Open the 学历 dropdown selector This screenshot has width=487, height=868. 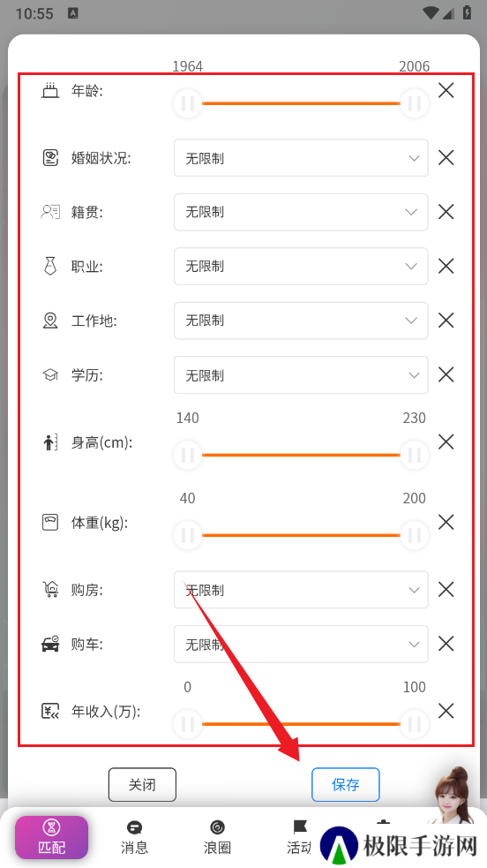coord(301,374)
